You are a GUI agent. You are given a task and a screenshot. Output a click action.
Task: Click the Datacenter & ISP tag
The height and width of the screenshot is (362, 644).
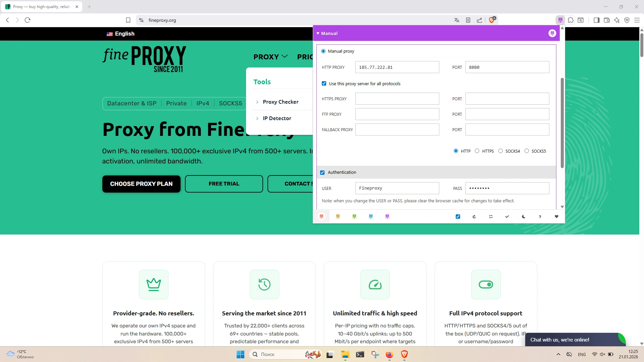click(132, 103)
